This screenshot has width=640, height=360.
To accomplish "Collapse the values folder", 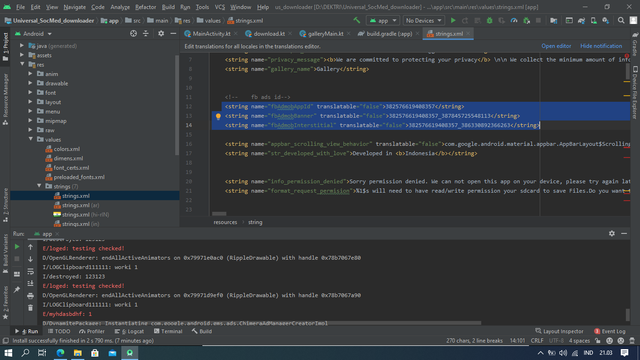I will [x=31, y=139].
